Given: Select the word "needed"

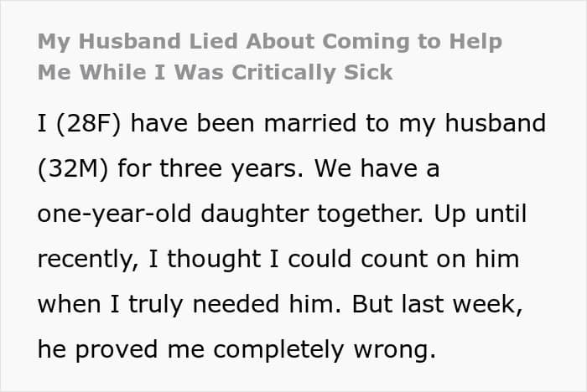Looking at the screenshot, I should (x=236, y=304).
